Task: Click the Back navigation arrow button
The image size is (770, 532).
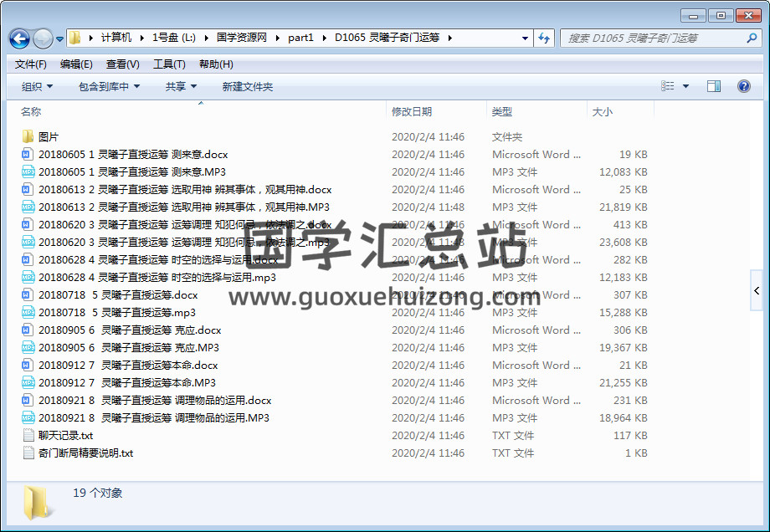Action: (19, 38)
